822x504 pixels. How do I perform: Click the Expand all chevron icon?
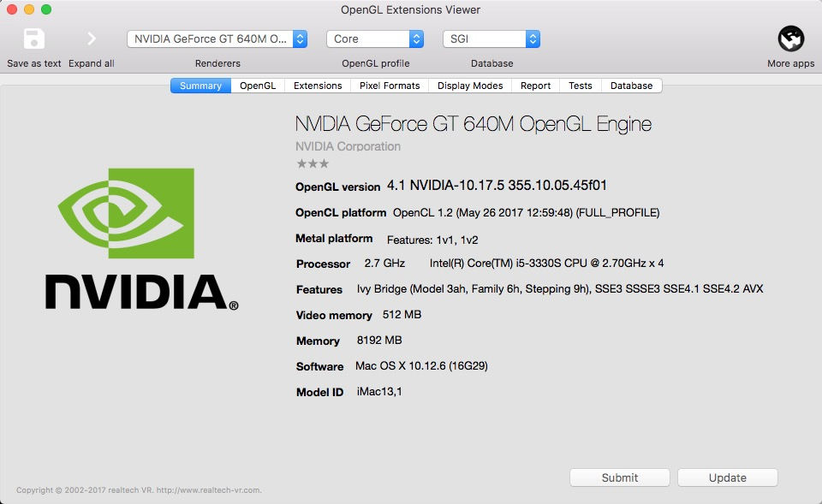click(x=92, y=39)
